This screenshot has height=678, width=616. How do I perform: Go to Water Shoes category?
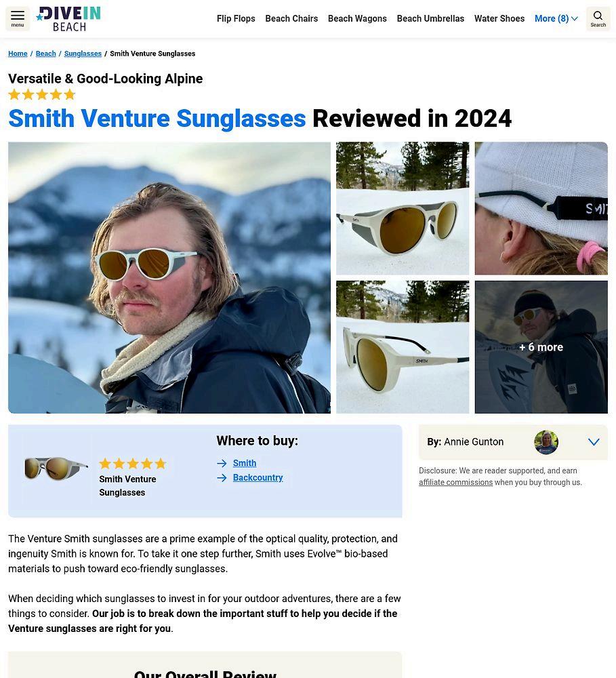[499, 18]
